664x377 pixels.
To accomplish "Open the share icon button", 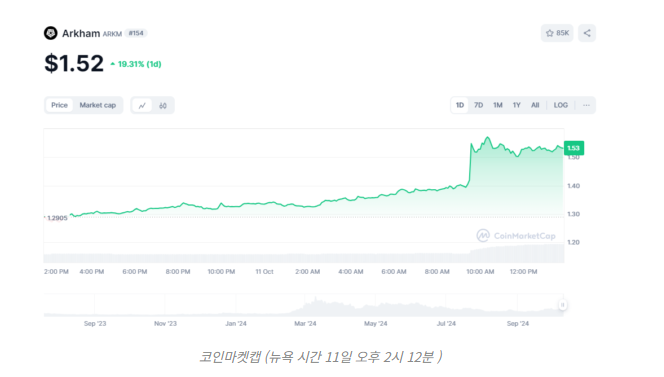I will pyautogui.click(x=587, y=33).
